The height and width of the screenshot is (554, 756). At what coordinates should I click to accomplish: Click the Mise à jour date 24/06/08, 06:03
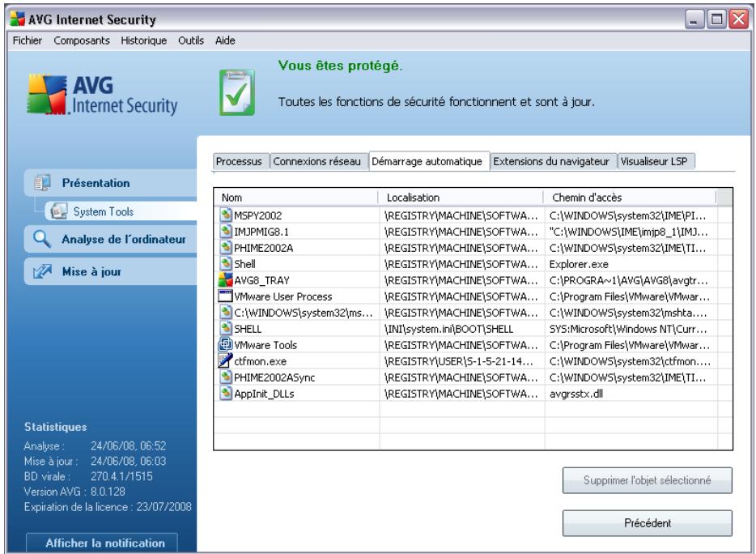tap(128, 462)
